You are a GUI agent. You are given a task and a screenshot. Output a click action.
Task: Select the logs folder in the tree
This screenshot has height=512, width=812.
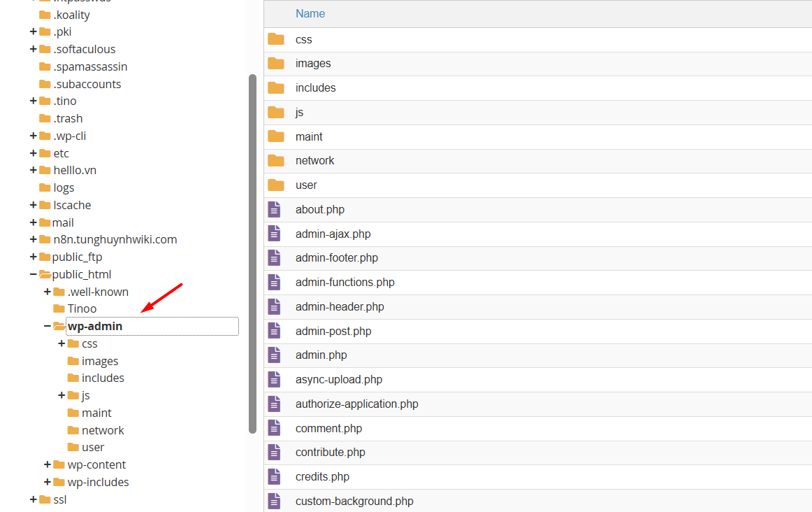pyautogui.click(x=64, y=187)
